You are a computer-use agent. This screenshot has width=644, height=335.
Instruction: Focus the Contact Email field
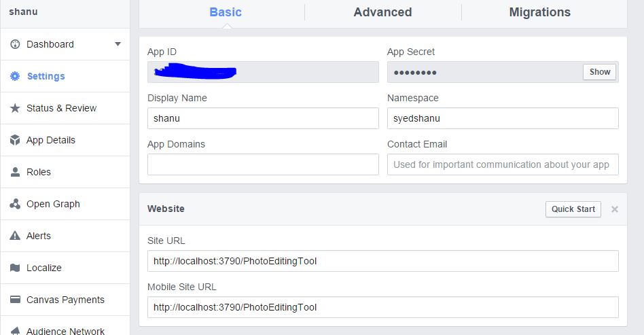(x=503, y=164)
